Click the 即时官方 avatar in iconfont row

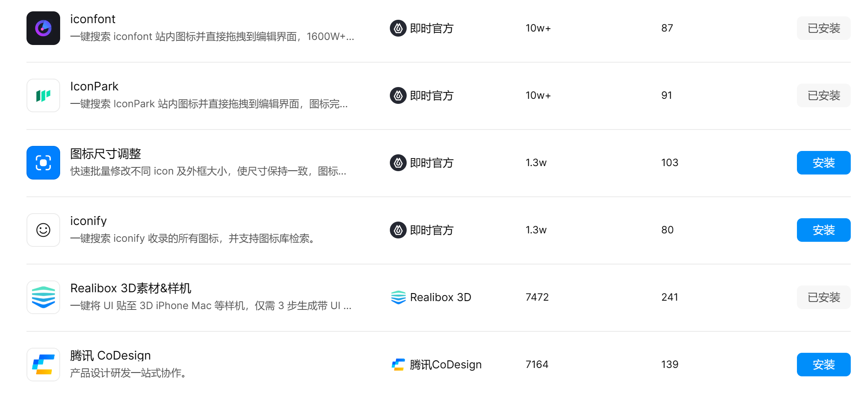coord(398,28)
